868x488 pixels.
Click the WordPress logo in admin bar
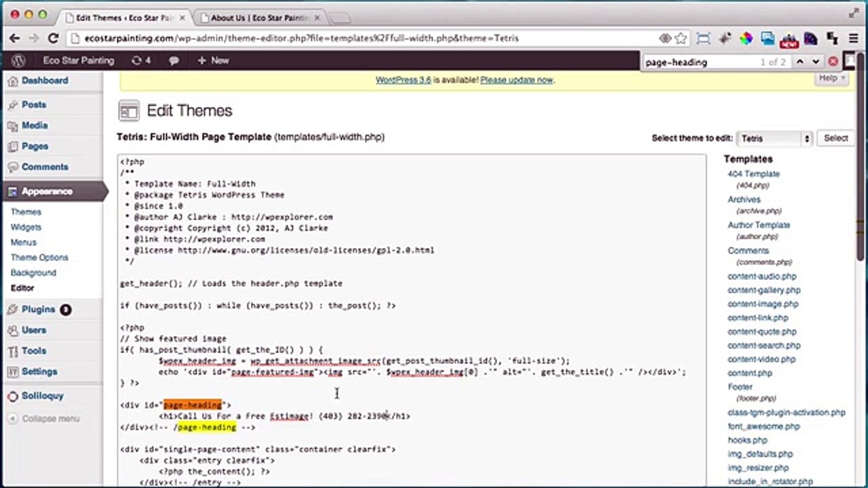tap(18, 60)
